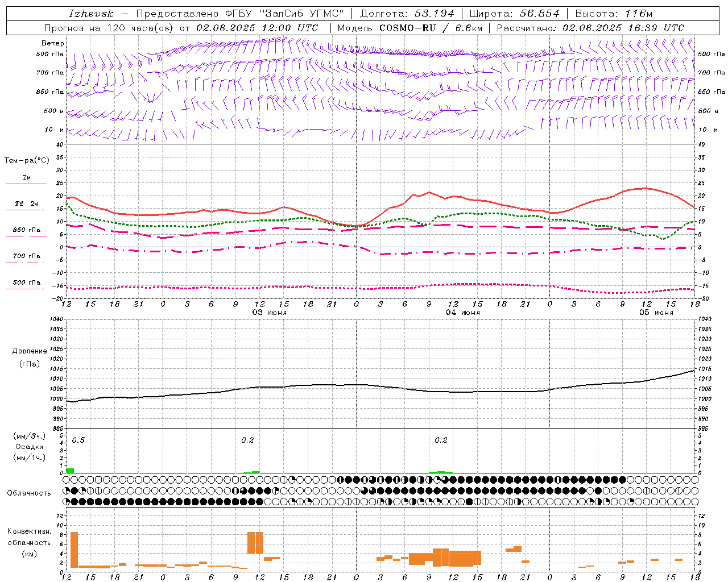Viewport: 728px width, 582px height.
Task: Click the Ветер panel label
Action: click(53, 43)
